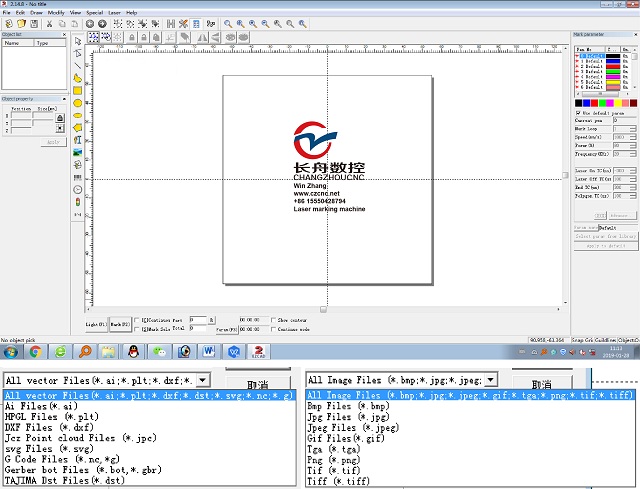Select Png (*.png) in image list

pos(334,460)
